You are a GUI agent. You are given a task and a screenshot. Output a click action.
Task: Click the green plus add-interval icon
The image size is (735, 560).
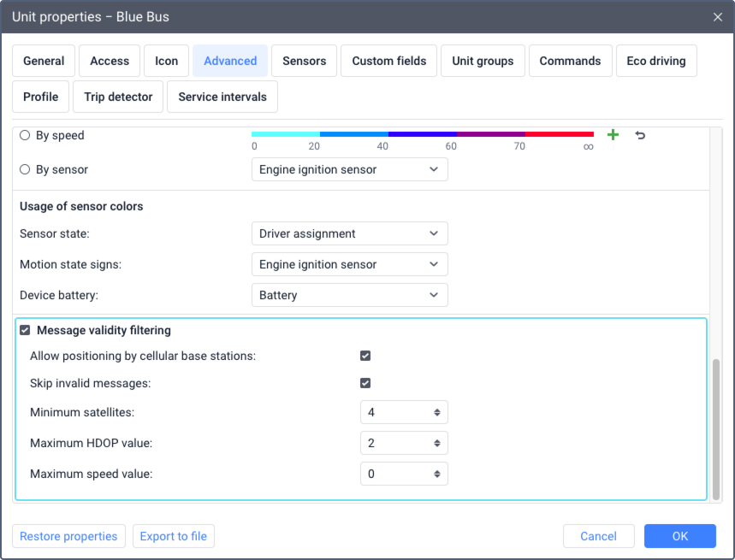tap(613, 135)
